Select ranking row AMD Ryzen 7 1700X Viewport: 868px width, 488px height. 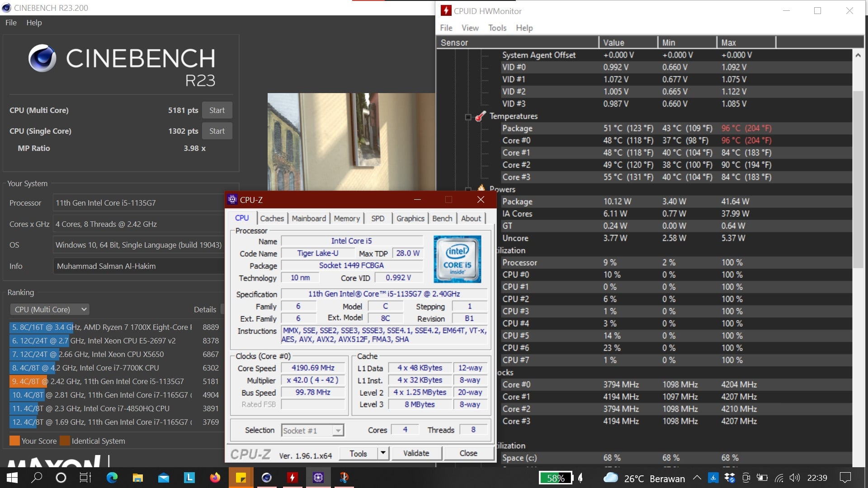coord(115,327)
